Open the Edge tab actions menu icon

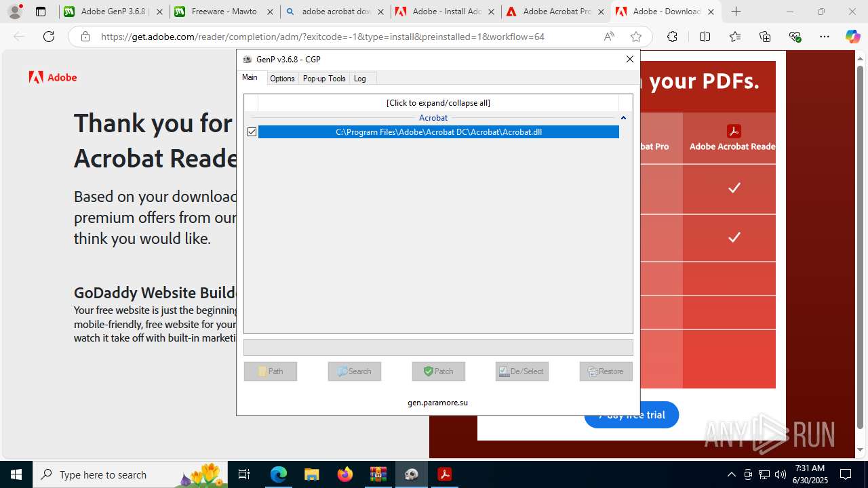pos(41,12)
